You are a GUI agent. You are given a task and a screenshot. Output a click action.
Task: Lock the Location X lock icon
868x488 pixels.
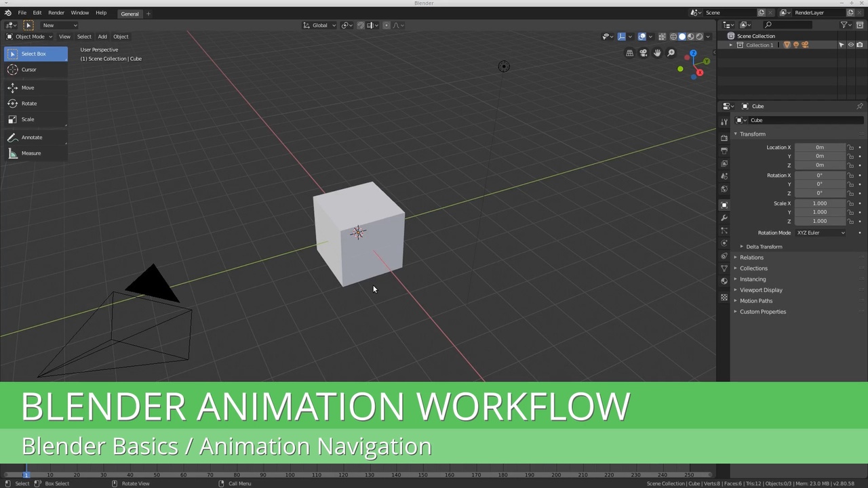pyautogui.click(x=850, y=147)
